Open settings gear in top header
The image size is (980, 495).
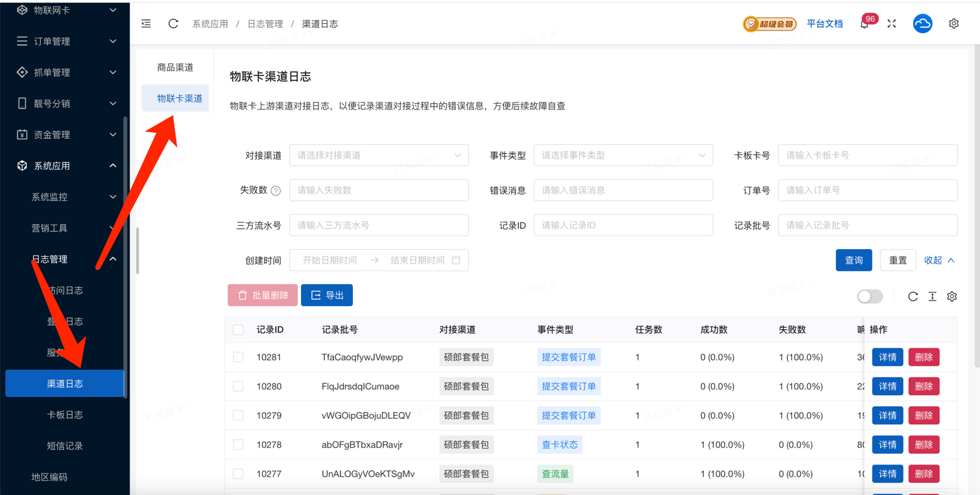[953, 23]
